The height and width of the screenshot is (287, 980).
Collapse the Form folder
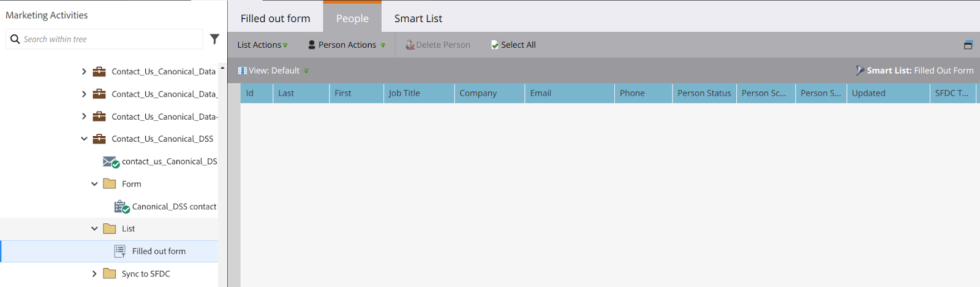[x=94, y=184]
